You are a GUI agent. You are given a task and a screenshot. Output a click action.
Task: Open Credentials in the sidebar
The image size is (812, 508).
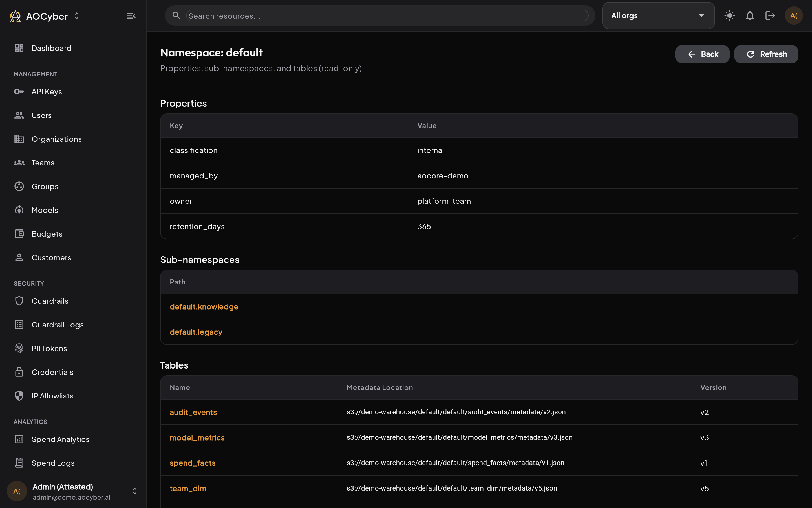click(x=52, y=372)
